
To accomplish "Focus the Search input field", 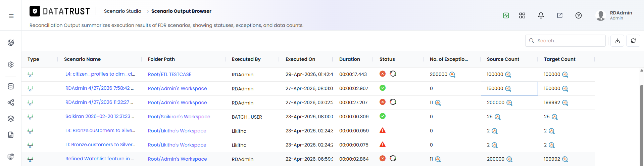I will [x=565, y=41].
